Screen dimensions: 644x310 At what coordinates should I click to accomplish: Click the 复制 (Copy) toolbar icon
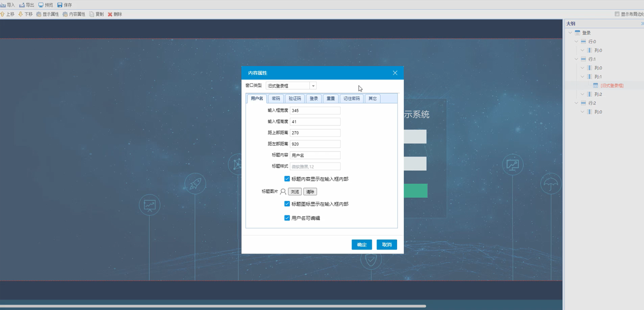92,14
